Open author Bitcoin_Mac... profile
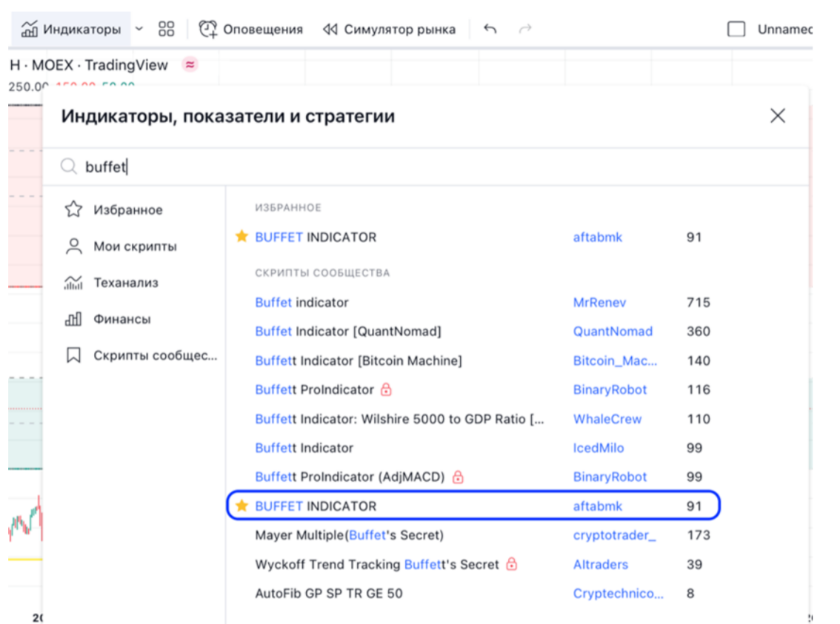Screen dimensions: 840x624 (x=615, y=360)
